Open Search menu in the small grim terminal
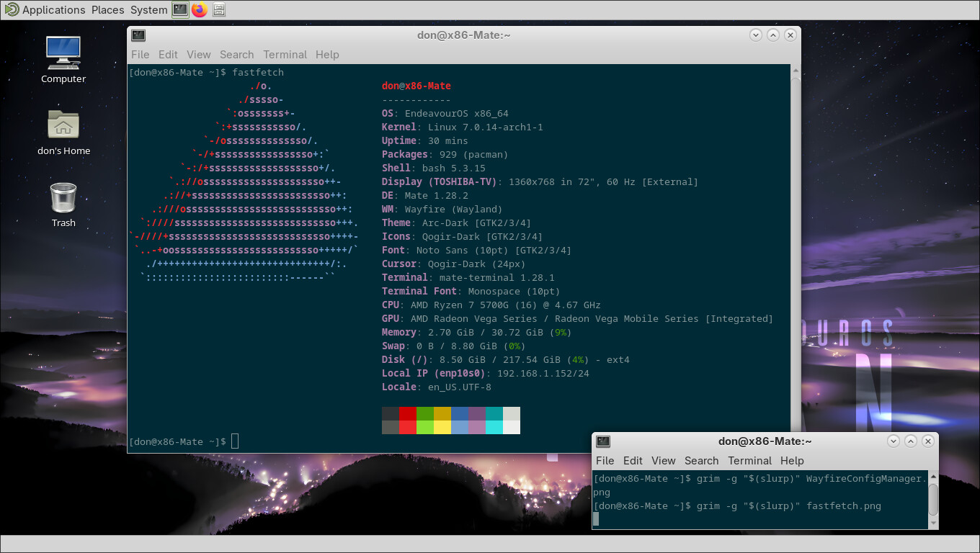This screenshot has width=980, height=553. coord(702,461)
